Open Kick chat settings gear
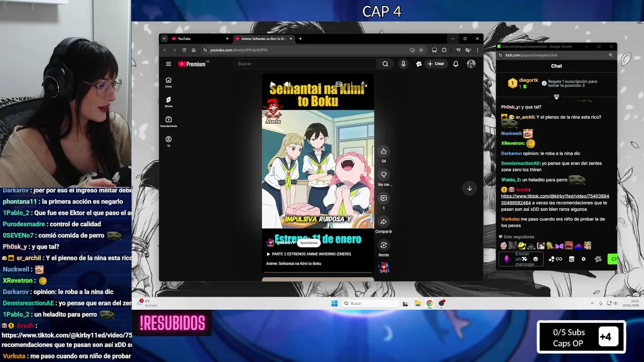This screenshot has height=362, width=644. tap(584, 259)
